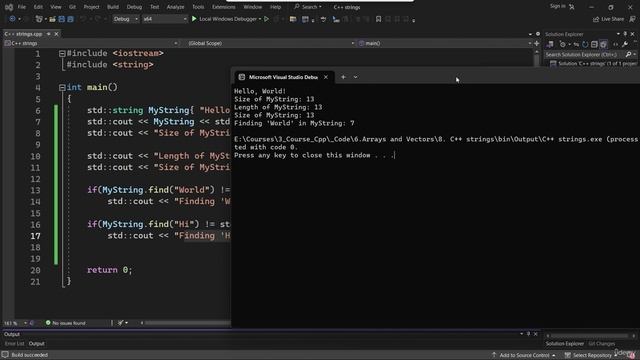This screenshot has height=360, width=640.
Task: Pin the Solution Explorer panel
Action: [x=625, y=34]
